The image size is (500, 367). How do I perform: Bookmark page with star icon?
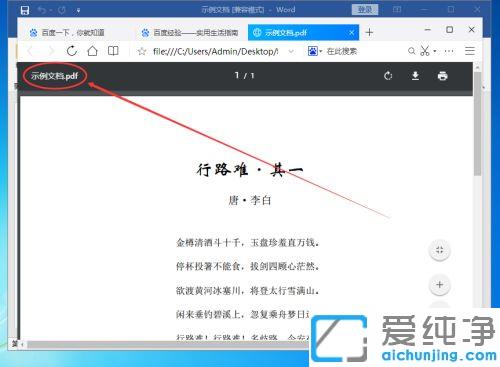[x=142, y=51]
